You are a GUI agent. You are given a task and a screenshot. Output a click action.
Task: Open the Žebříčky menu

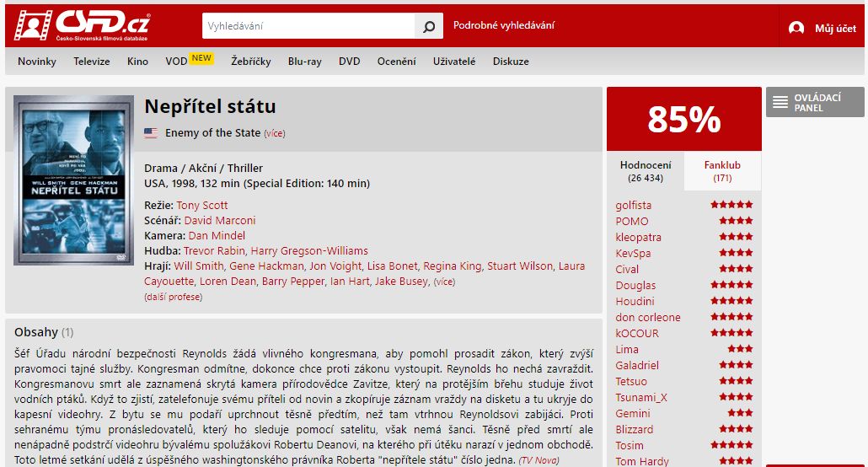pyautogui.click(x=251, y=62)
